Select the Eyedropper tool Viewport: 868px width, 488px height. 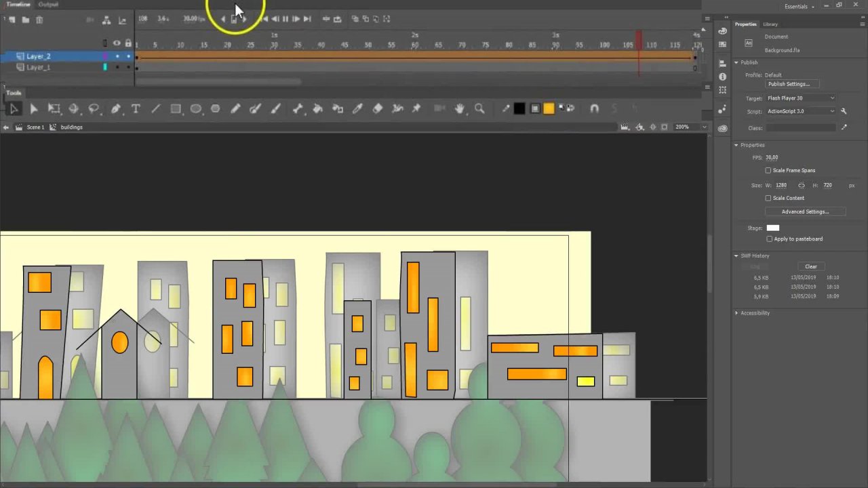pyautogui.click(x=357, y=108)
